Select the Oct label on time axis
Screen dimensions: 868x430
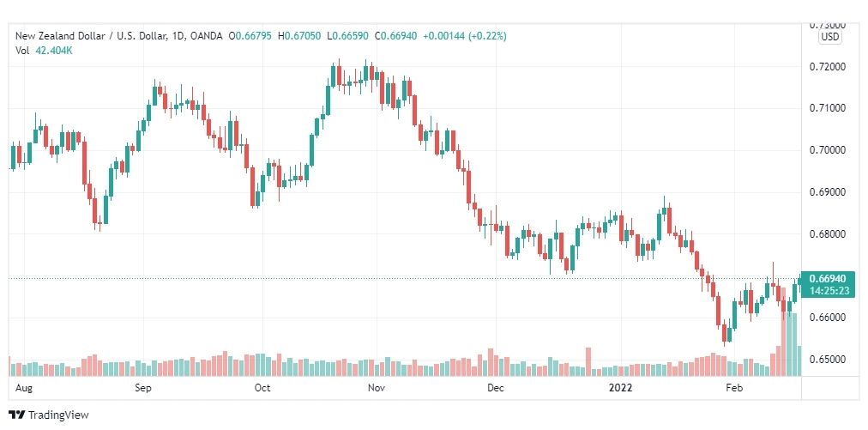262,388
